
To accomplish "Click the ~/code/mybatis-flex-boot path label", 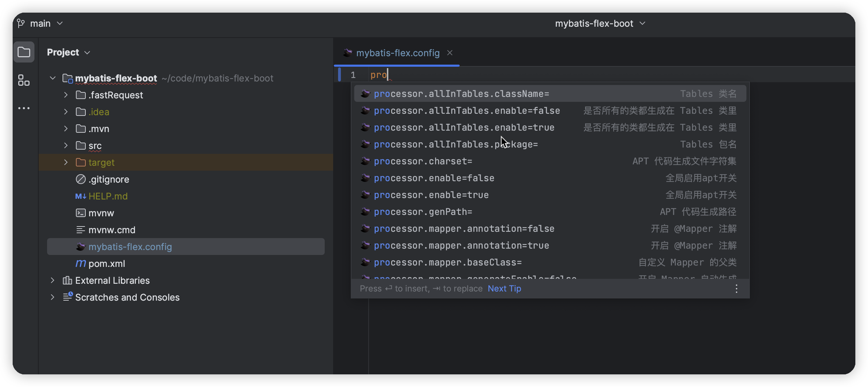I will click(x=218, y=78).
